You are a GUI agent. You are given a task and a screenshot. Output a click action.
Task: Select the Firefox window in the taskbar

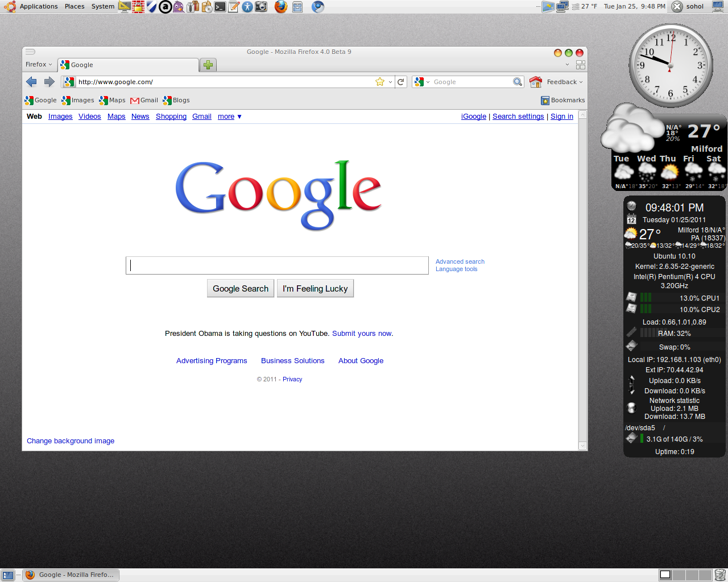[71, 575]
